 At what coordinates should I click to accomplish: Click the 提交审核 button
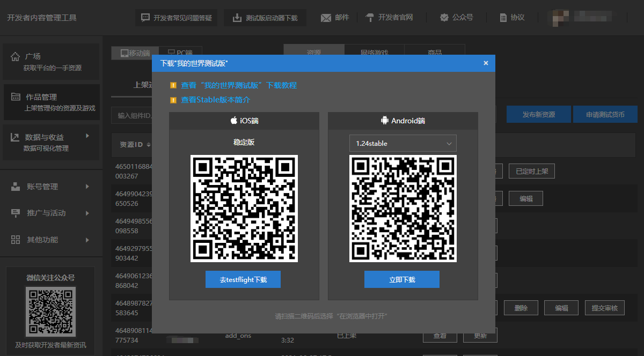(605, 308)
